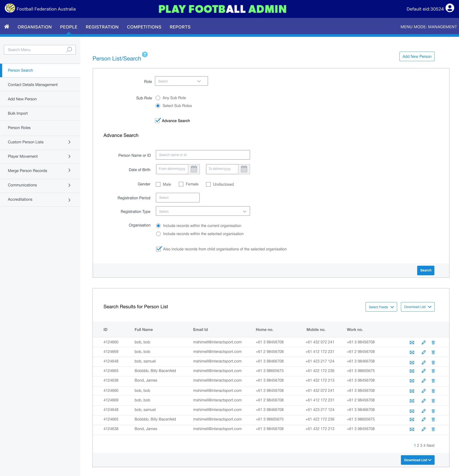The height and width of the screenshot is (476, 459).
Task: Expand the Select Fields dropdown
Action: pyautogui.click(x=381, y=307)
